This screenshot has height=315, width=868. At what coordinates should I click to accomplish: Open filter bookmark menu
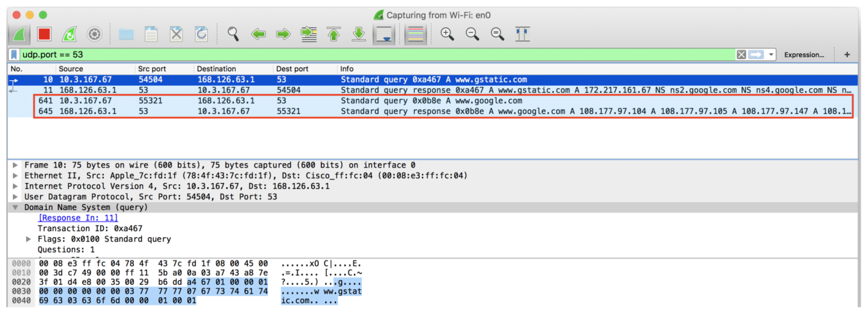(14, 55)
